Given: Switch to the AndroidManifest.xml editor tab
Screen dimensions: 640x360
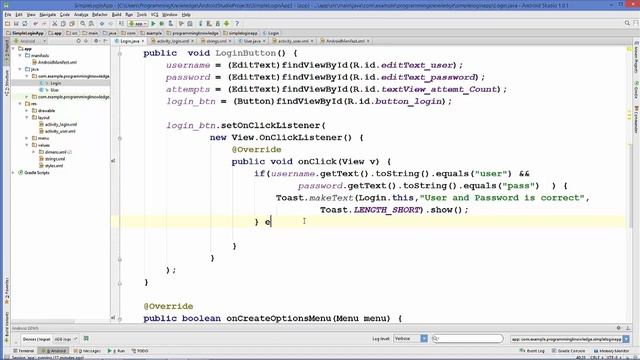Looking at the screenshot, I should coord(344,41).
